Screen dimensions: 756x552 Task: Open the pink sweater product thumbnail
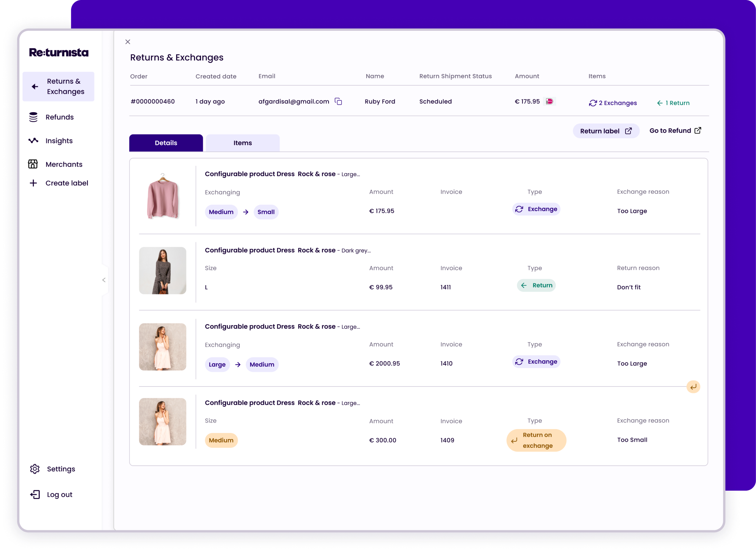[163, 196]
